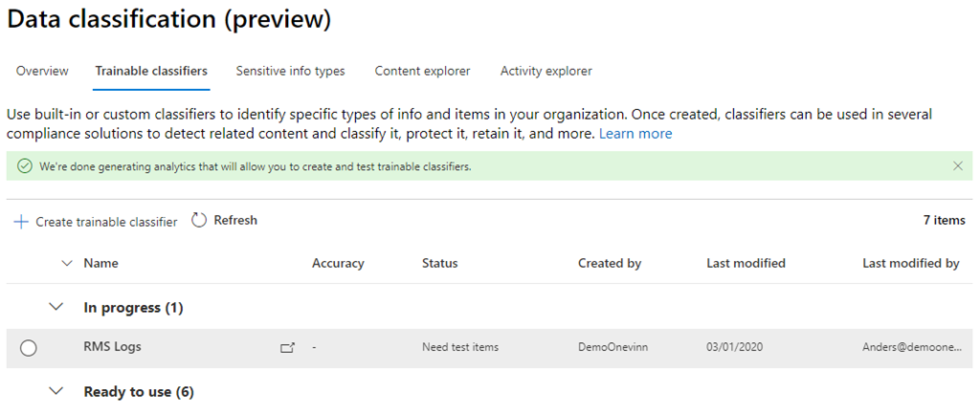Select the RMS Logs row radio button
980x414 pixels.
[x=29, y=348]
